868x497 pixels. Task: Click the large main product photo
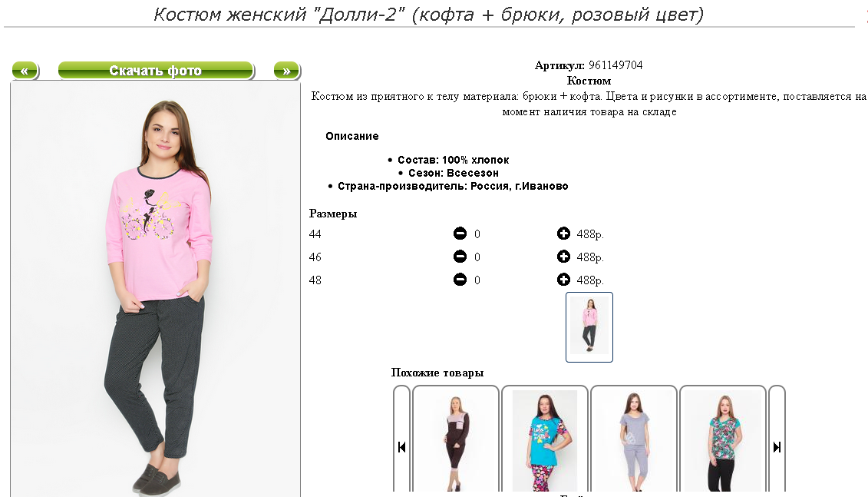tap(156, 290)
